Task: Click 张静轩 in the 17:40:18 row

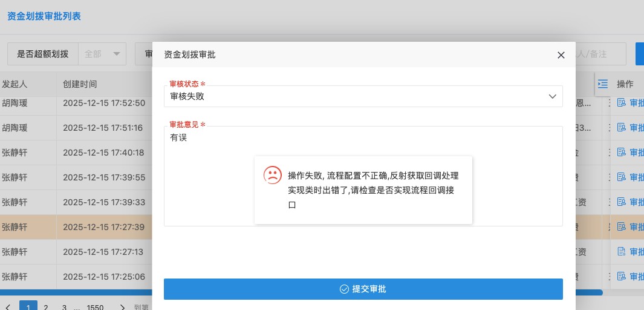Action: [x=15, y=153]
